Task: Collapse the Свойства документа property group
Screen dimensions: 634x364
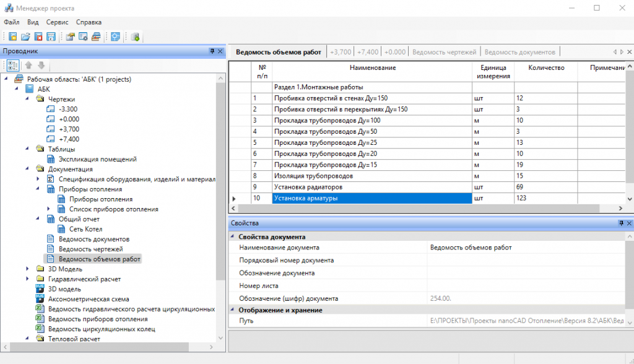Action: pos(233,236)
